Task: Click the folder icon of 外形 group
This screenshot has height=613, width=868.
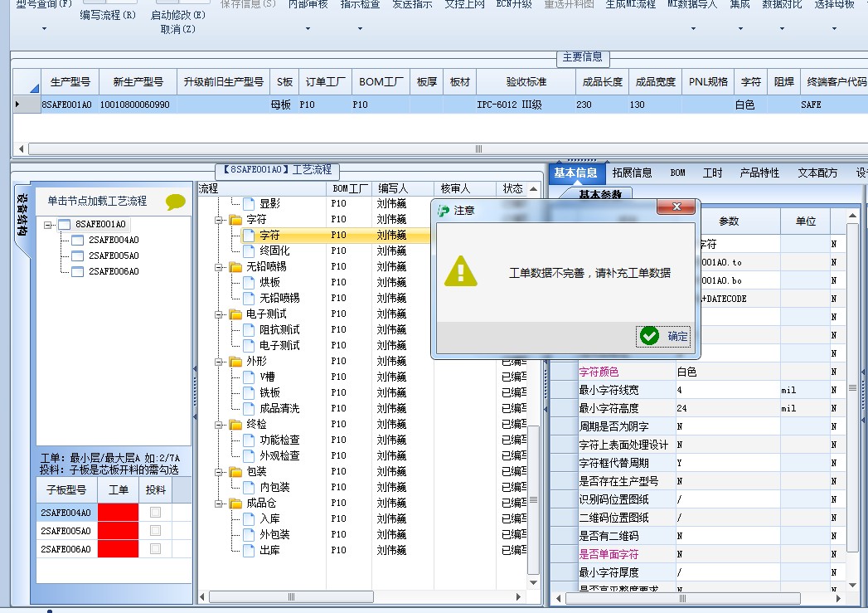Action: pyautogui.click(x=235, y=362)
